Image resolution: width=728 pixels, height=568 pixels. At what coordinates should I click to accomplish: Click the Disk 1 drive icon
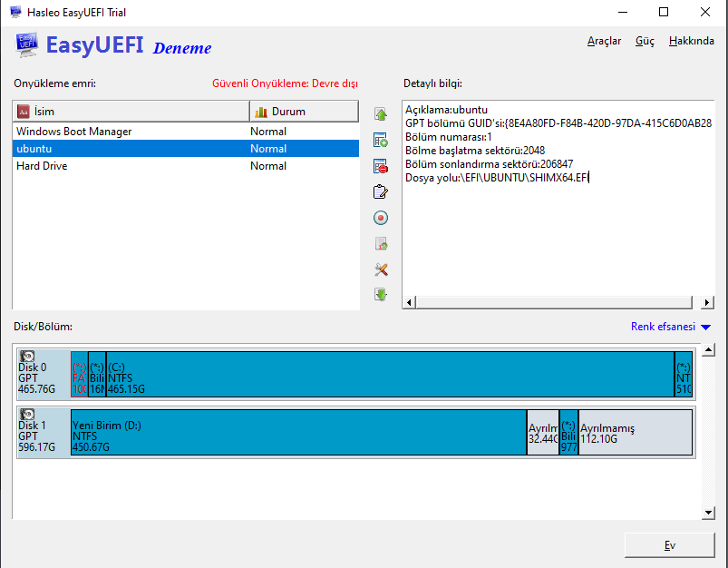click(27, 414)
